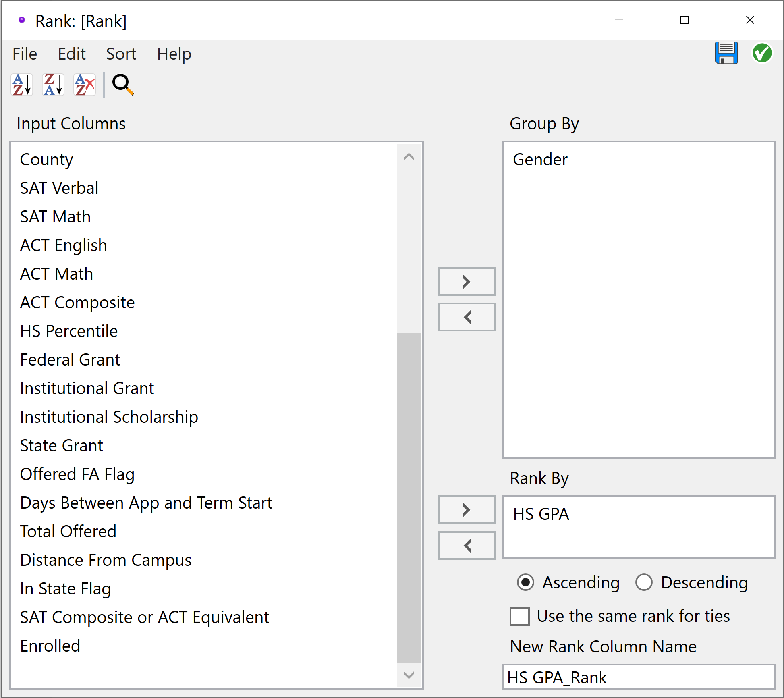Click the input columns scroll up arrow

click(409, 157)
